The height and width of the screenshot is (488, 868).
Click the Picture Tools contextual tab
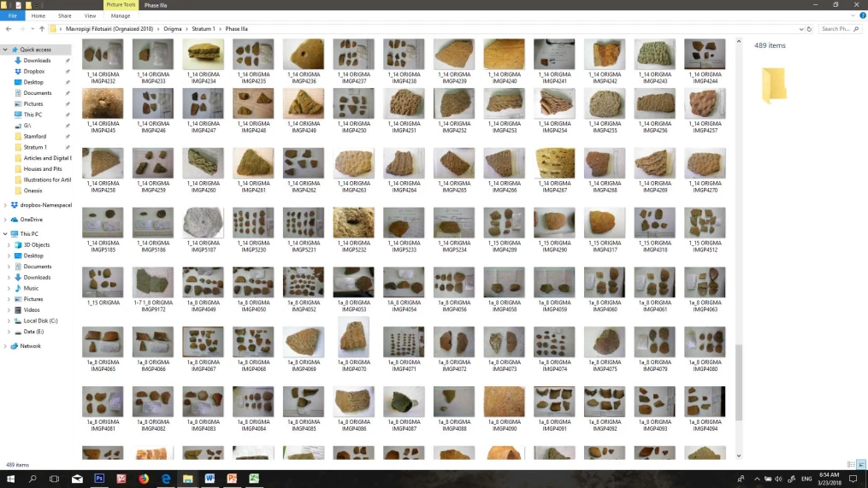pos(121,4)
